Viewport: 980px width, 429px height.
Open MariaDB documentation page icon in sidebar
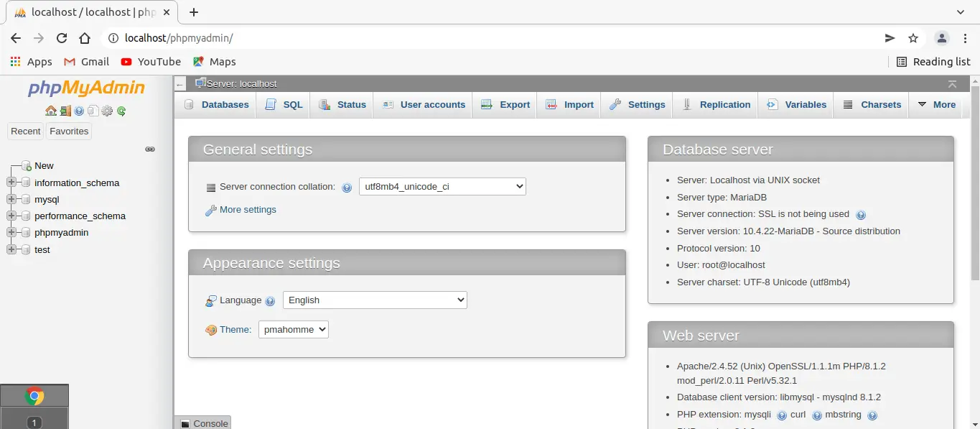tap(93, 111)
